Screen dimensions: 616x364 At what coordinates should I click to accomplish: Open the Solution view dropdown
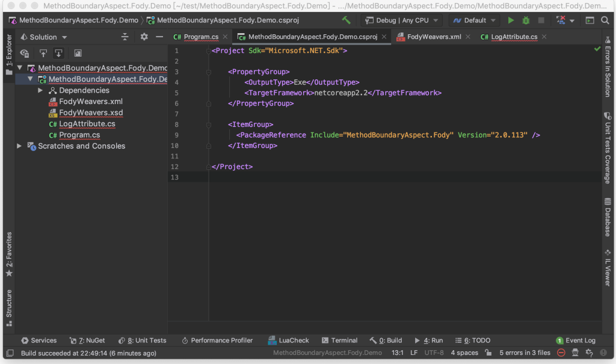(44, 37)
